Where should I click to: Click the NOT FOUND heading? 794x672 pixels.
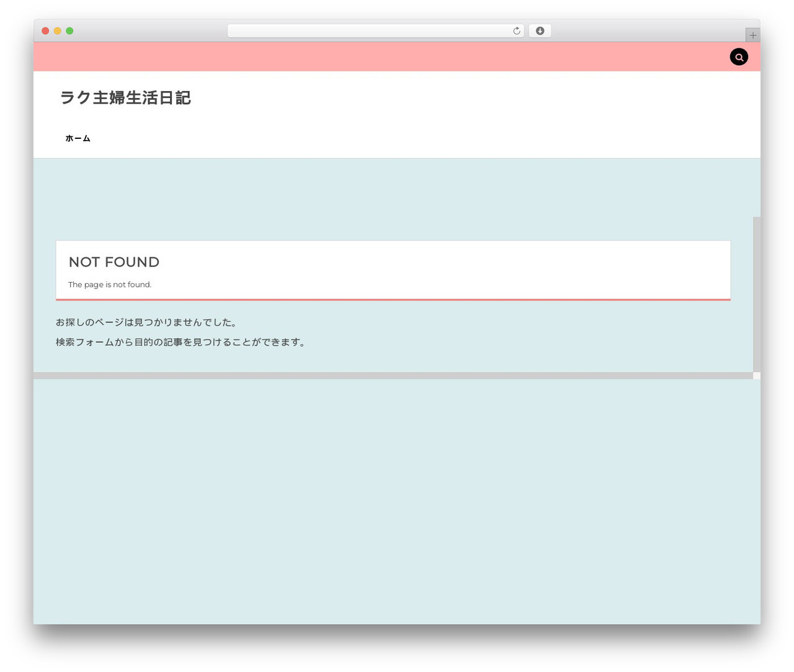pos(114,262)
